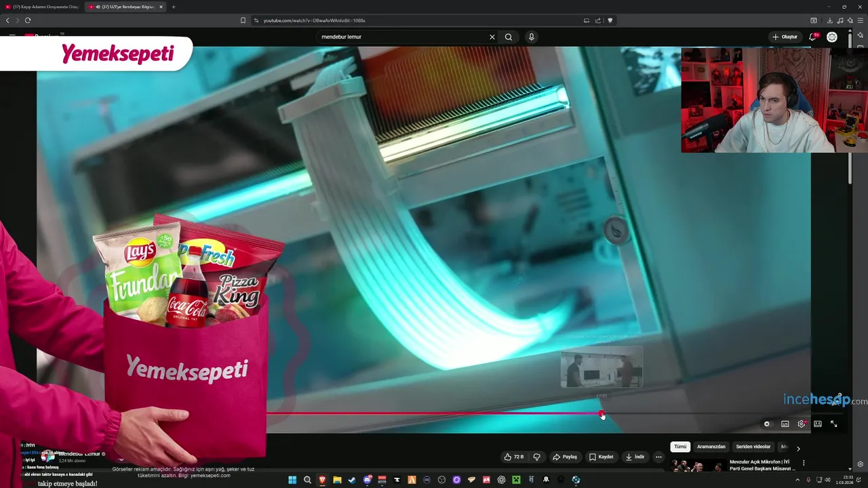Screen dimensions: 868x488
Task: Toggle subtitles/captions in player
Action: pyautogui.click(x=785, y=424)
